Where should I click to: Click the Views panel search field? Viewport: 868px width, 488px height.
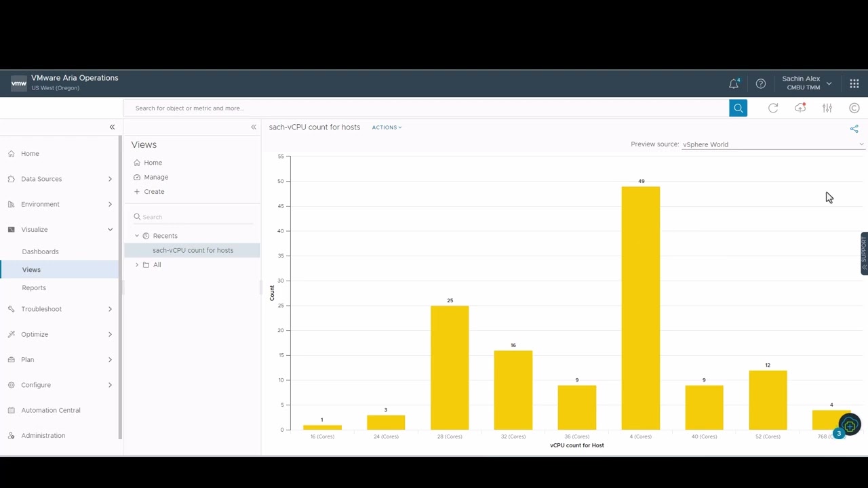(193, 217)
